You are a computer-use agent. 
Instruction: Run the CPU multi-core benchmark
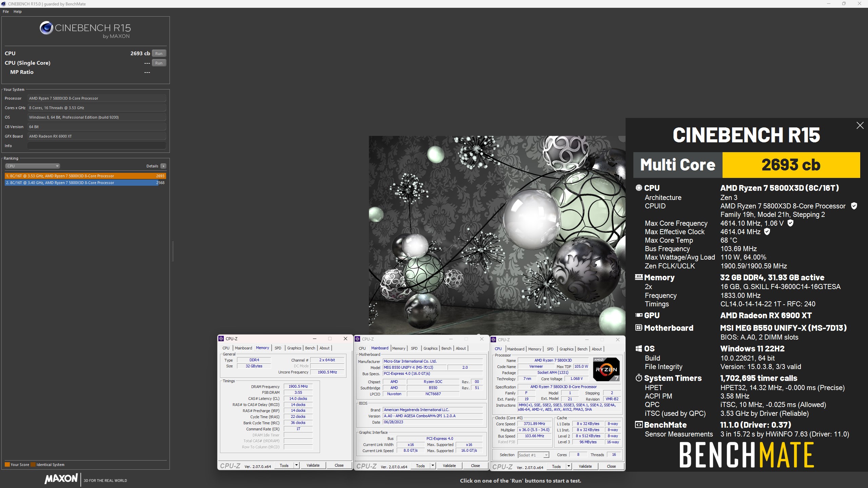pyautogui.click(x=159, y=54)
